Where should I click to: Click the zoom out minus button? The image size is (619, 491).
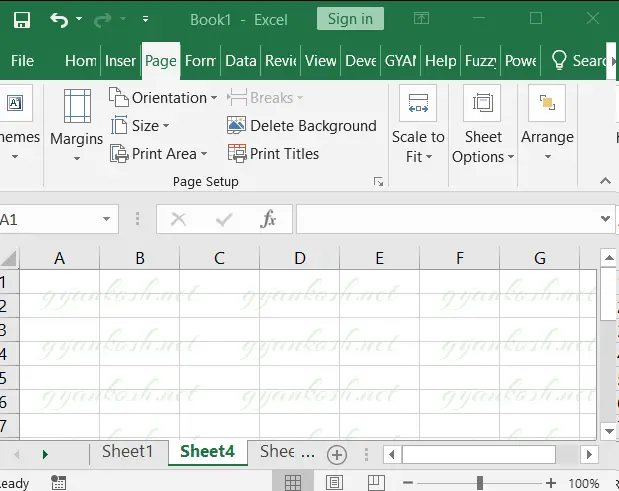(x=408, y=483)
